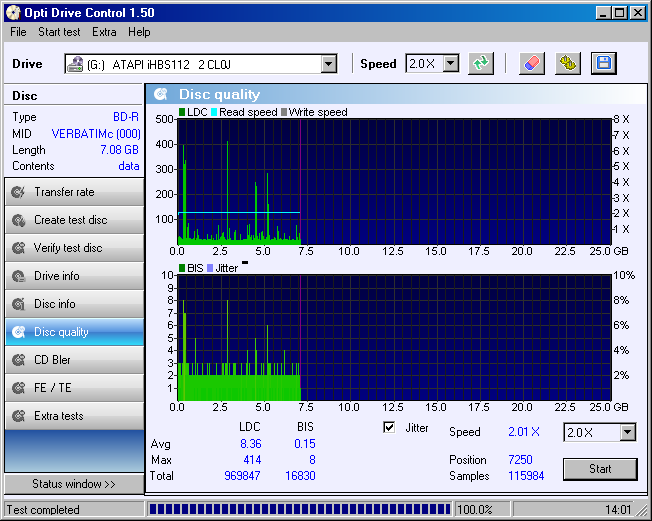Viewport: 652px width, 521px height.
Task: Open the Drive info section
Action: (74, 276)
